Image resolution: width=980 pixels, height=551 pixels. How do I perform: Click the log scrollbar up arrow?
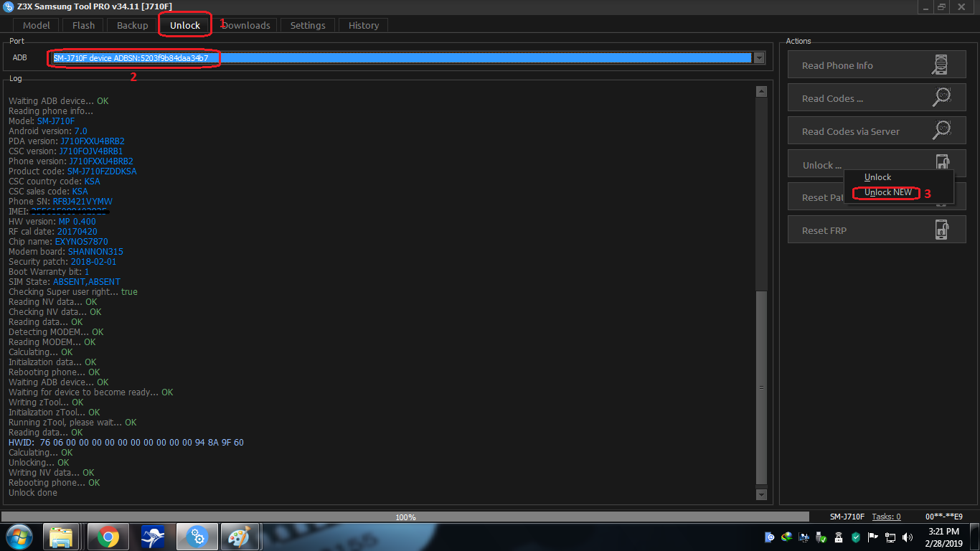761,91
